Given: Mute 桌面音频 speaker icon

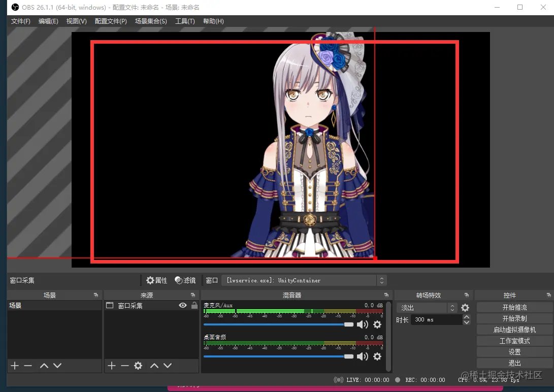Looking at the screenshot, I should click(x=363, y=356).
